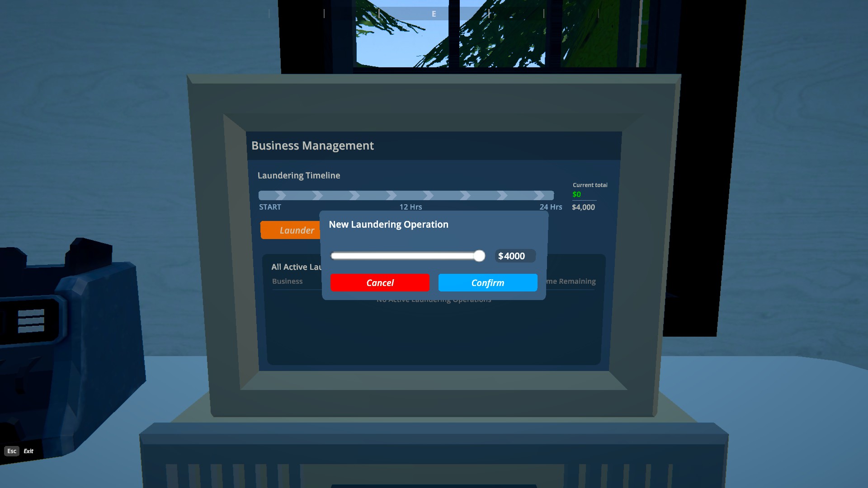Click the Esc key icon
This screenshot has width=868, height=488.
click(x=12, y=451)
